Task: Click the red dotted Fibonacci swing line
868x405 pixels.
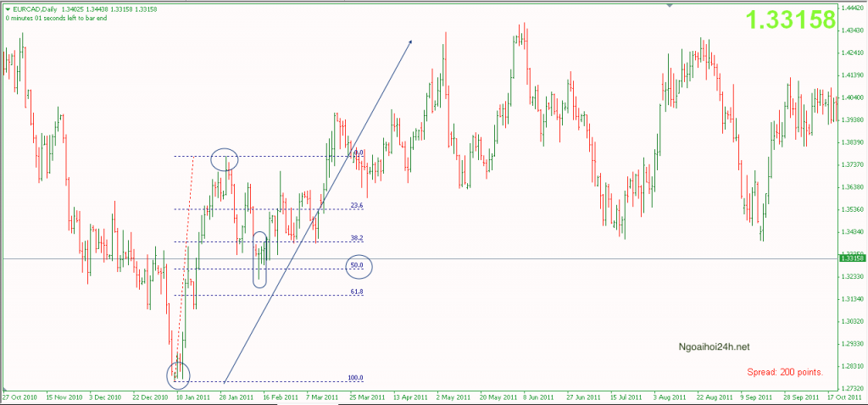Action: point(186,254)
